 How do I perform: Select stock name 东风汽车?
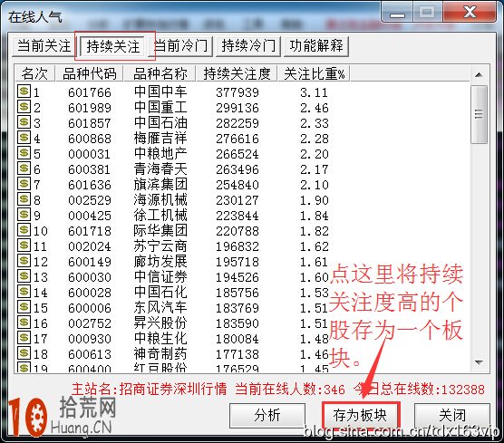pos(160,308)
